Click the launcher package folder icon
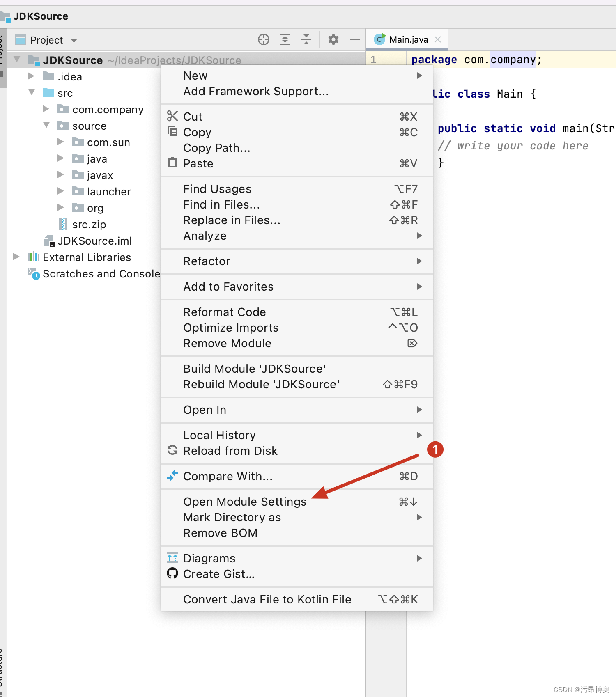Viewport: 616px width, 697px height. (x=78, y=191)
